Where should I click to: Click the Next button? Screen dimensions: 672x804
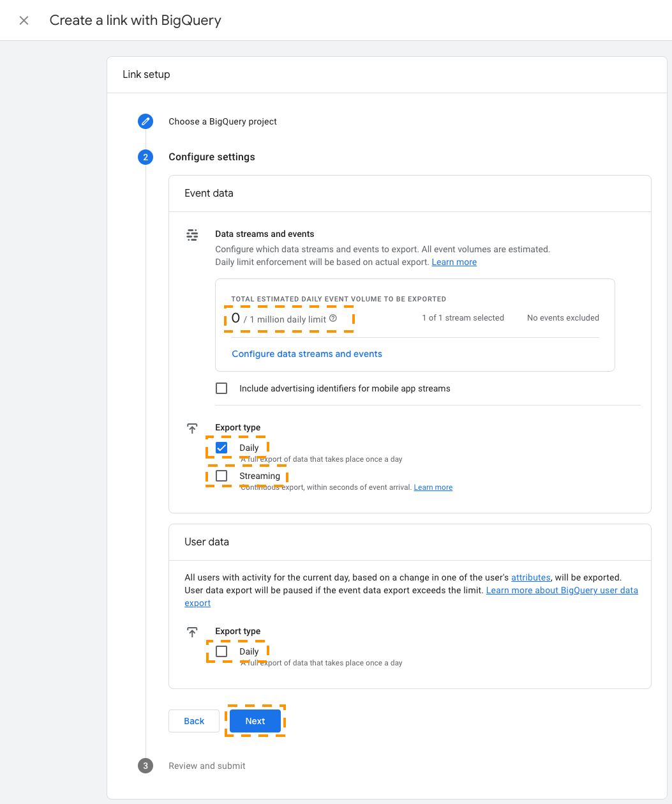tap(255, 721)
